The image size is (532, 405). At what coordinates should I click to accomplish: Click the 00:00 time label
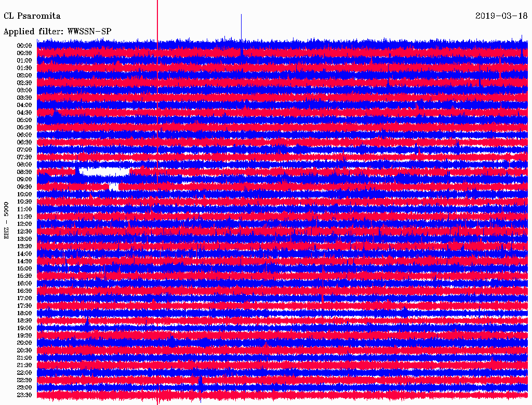point(24,46)
